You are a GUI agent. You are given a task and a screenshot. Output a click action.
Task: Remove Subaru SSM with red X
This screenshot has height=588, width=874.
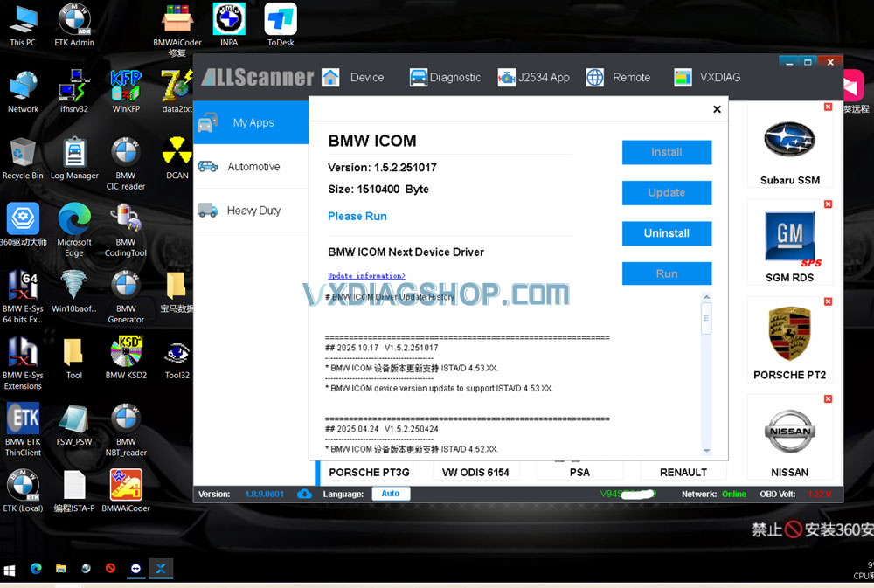pyautogui.click(x=828, y=107)
